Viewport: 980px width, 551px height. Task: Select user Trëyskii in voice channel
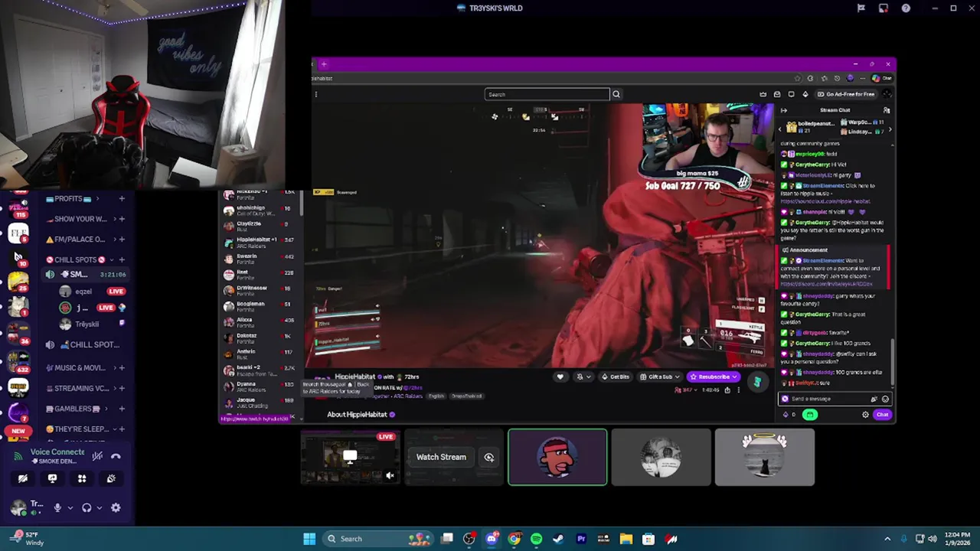(x=86, y=324)
